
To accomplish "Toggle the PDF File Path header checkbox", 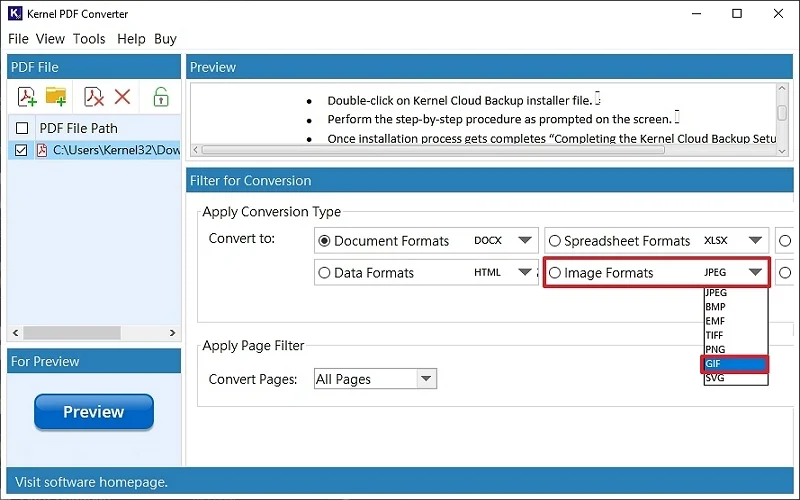I will 22,128.
